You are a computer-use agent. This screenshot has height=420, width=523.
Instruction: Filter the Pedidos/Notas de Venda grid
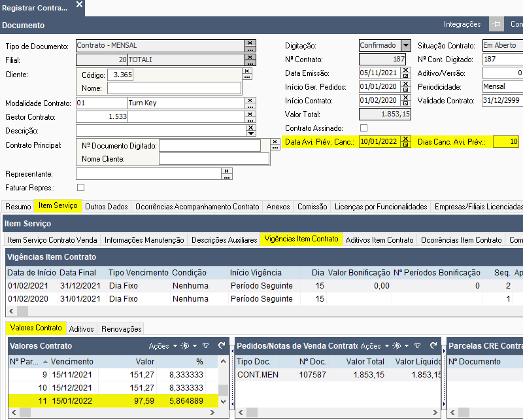(417, 346)
